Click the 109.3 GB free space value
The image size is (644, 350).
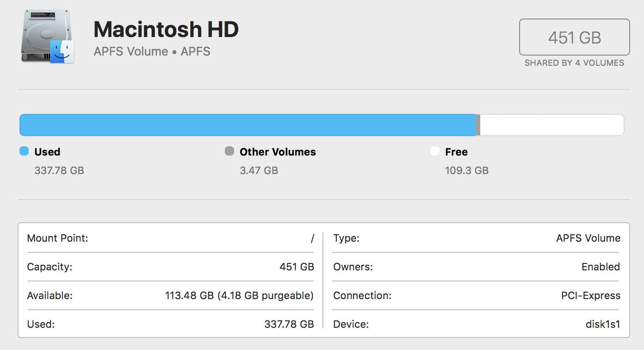click(x=466, y=170)
